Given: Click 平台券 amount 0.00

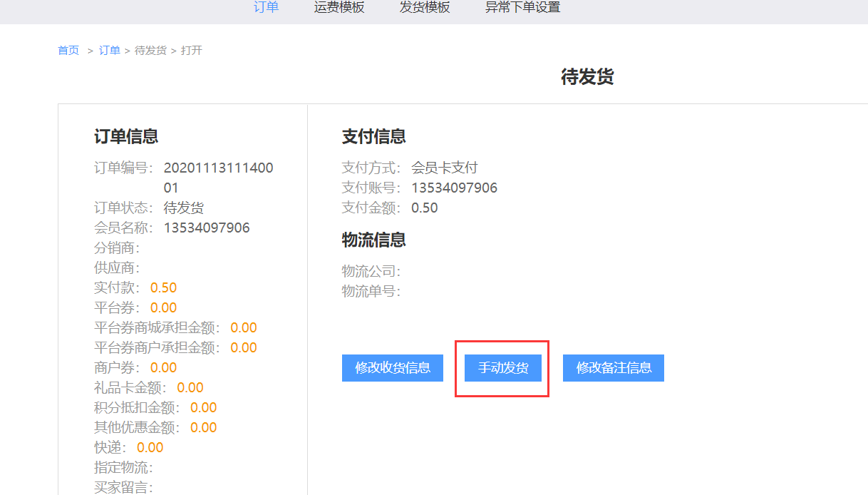Looking at the screenshot, I should click(163, 308).
